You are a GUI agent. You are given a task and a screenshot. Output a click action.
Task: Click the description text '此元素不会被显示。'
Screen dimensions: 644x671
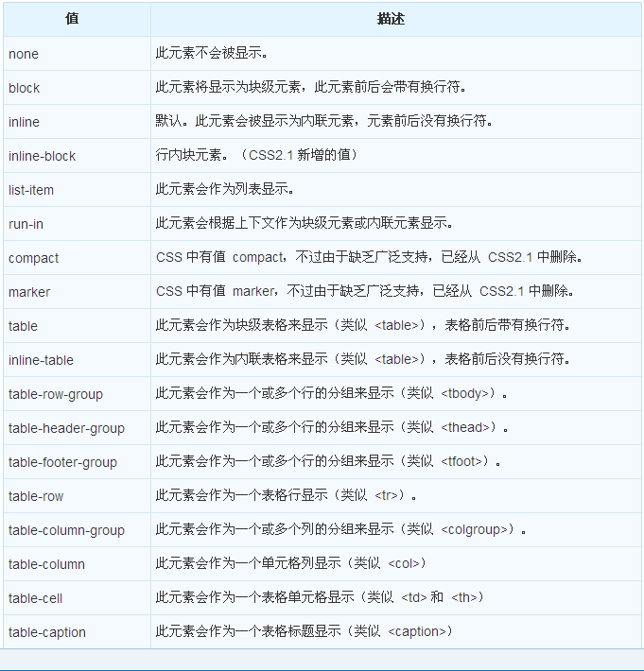(212, 54)
